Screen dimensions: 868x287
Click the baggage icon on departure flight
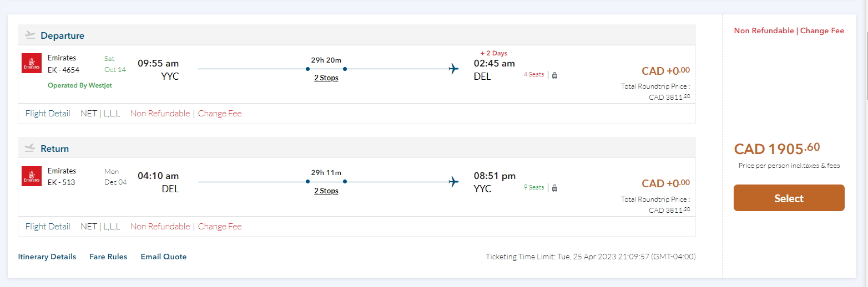tap(554, 75)
